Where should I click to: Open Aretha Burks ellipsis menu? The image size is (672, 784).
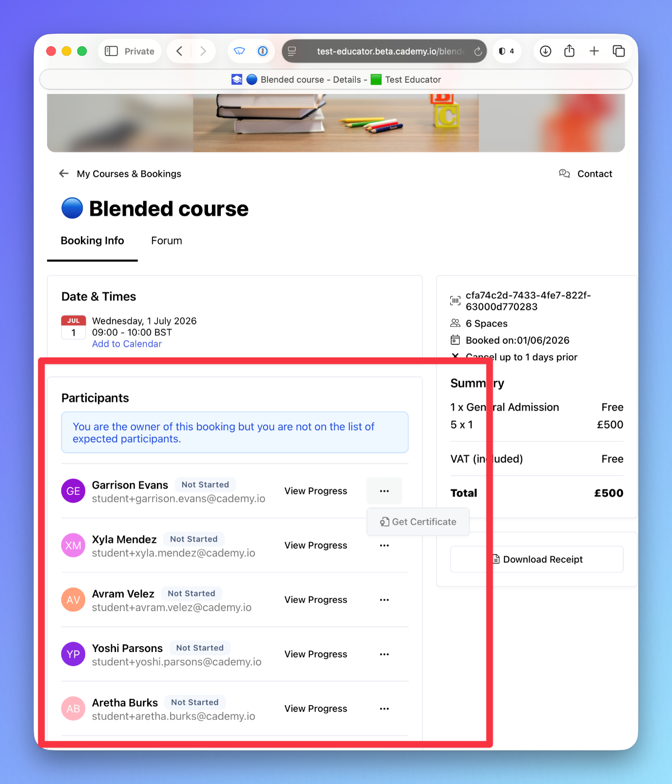[x=384, y=709]
